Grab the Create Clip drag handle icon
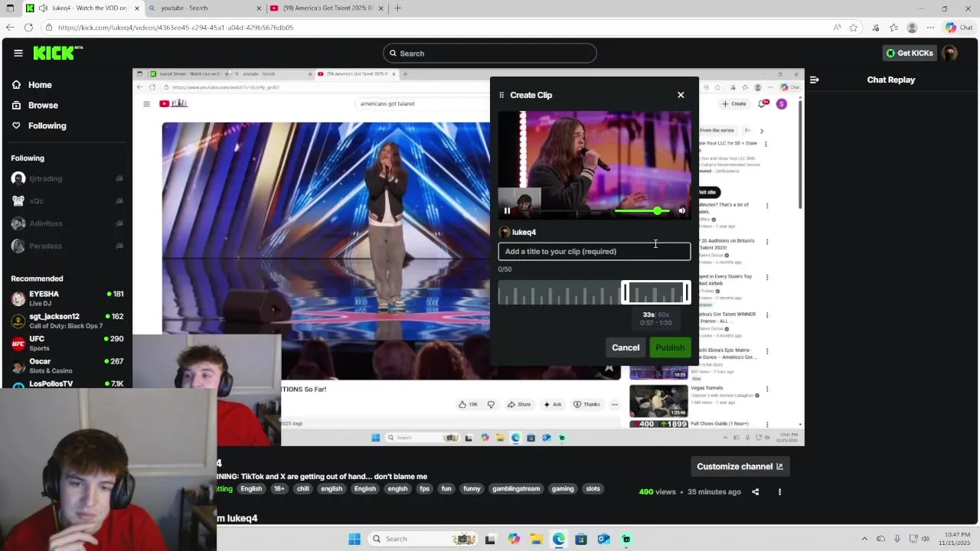The width and height of the screenshot is (980, 551). tap(501, 95)
